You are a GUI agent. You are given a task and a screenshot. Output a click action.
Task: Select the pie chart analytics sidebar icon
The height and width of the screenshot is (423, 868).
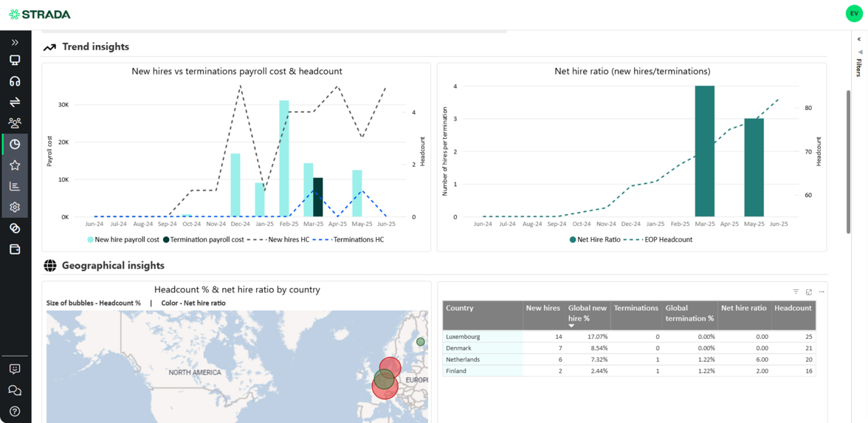[x=15, y=144]
